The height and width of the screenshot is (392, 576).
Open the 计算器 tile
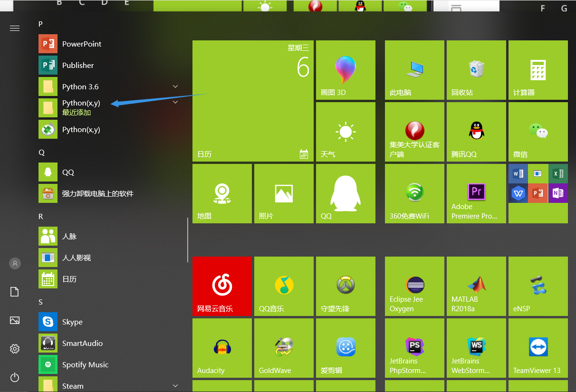click(x=538, y=70)
